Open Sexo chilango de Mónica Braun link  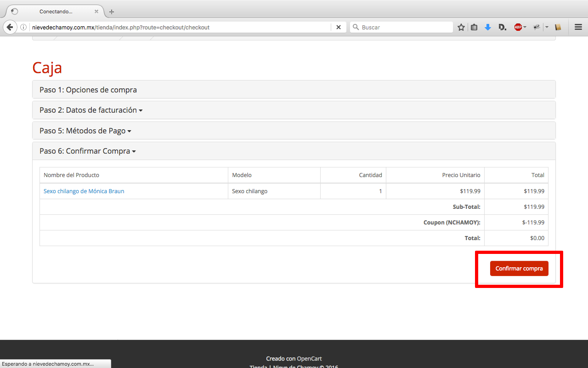click(x=84, y=191)
